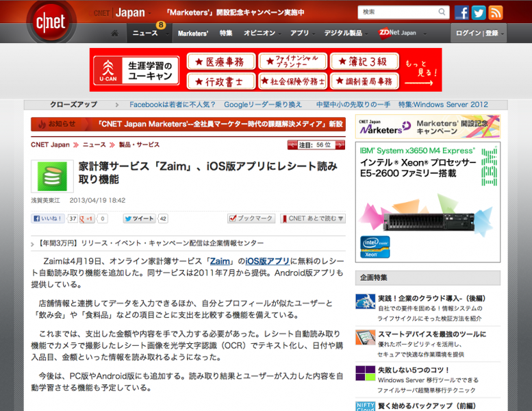Open the Marketers' menu item
The height and width of the screenshot is (411, 532).
(193, 34)
